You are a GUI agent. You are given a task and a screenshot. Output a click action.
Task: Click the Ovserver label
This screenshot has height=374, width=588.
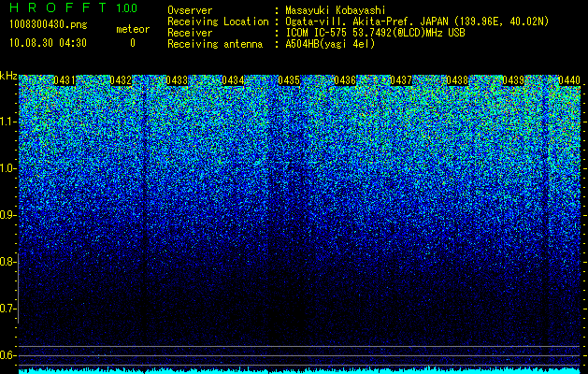[190, 10]
